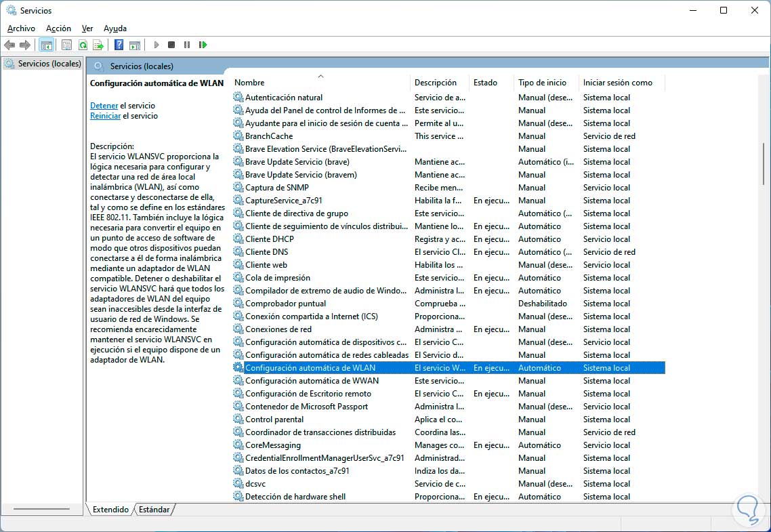771x532 pixels.
Task: Open the Archivo menu
Action: click(x=21, y=28)
